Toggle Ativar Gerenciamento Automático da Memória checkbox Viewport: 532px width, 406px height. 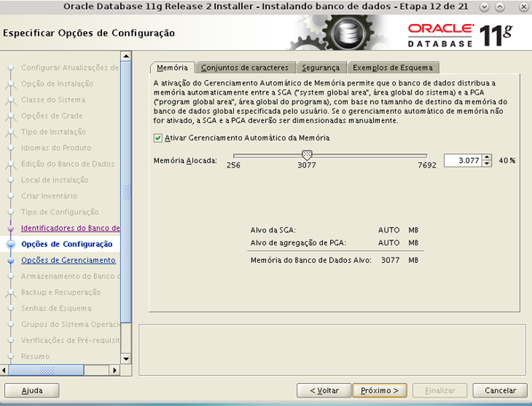(158, 138)
